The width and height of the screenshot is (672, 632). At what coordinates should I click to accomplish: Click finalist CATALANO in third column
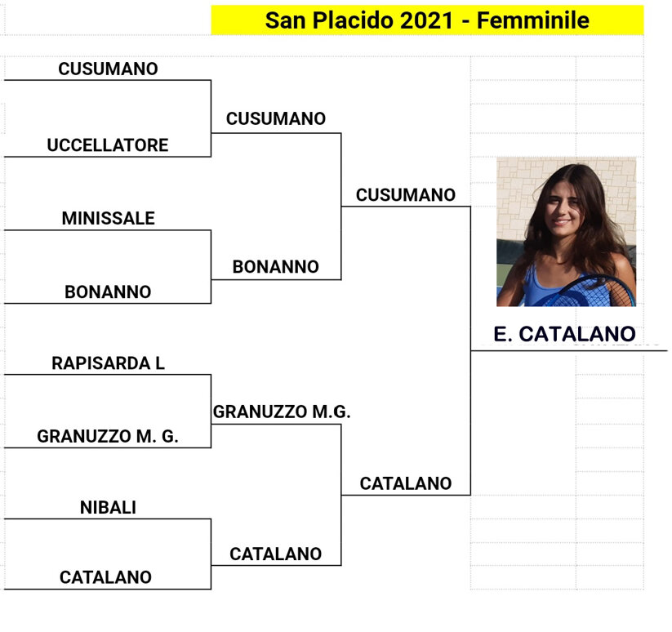click(406, 483)
